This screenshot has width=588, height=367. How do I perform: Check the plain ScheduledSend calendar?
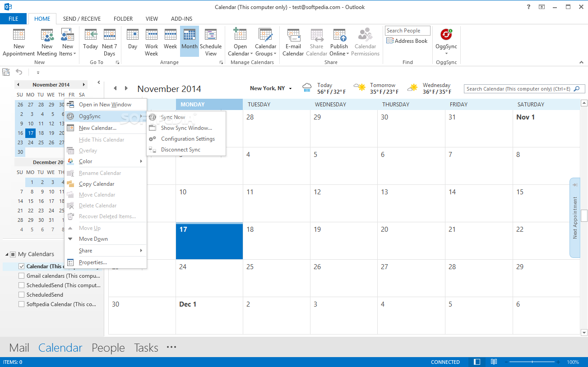point(22,295)
